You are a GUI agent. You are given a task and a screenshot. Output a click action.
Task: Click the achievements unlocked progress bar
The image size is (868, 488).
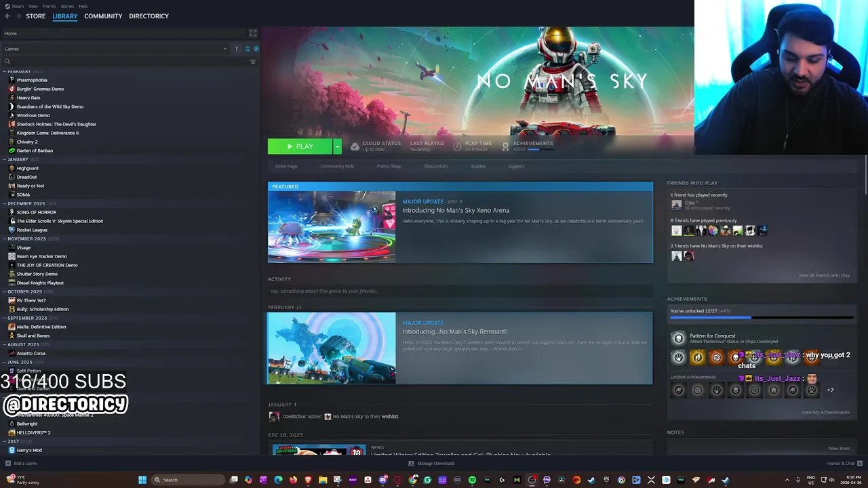[x=762, y=317]
